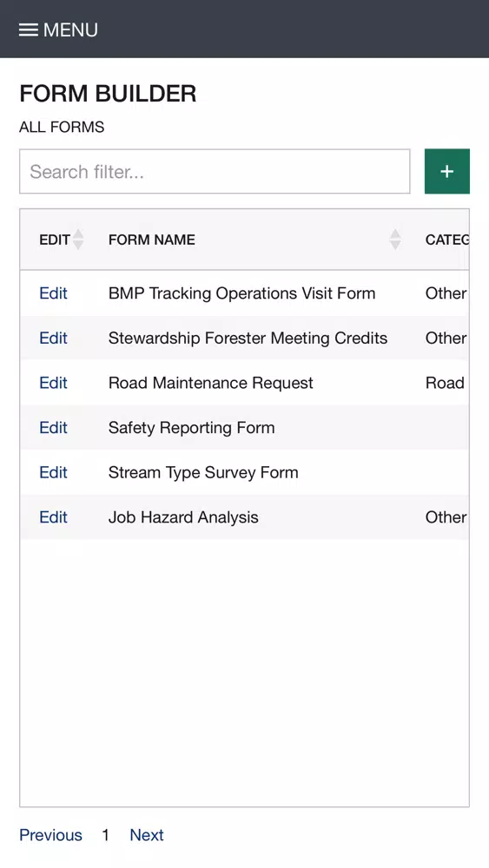Select page number 1 in pagination
489x868 pixels.
[x=105, y=835]
